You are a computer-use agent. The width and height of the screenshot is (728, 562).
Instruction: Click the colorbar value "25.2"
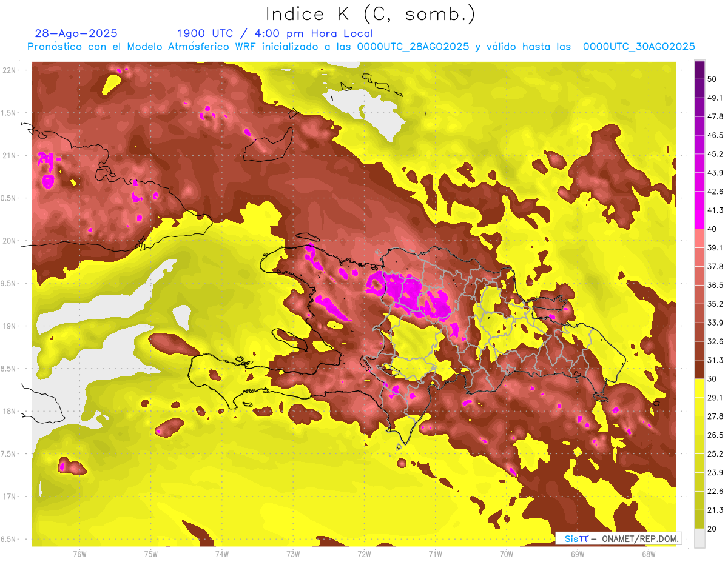click(x=715, y=453)
